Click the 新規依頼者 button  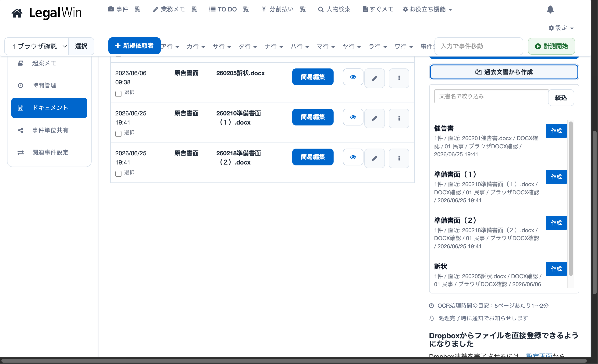(135, 46)
